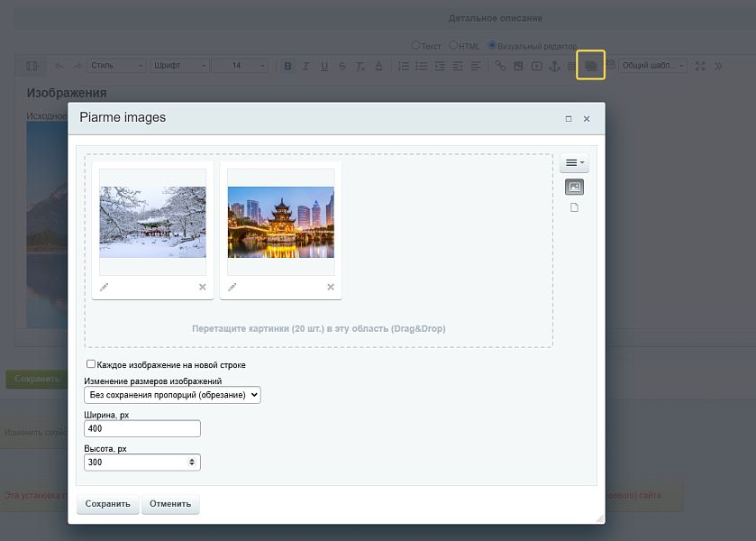The image size is (756, 541).
Task: Expand the hamburger menu dropdown in dialog
Action: (x=574, y=163)
